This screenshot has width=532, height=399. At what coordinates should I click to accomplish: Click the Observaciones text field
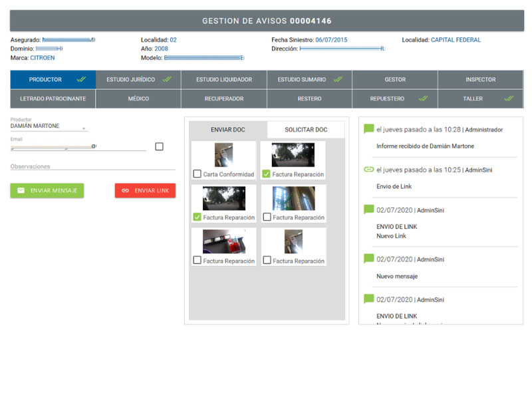click(x=92, y=166)
